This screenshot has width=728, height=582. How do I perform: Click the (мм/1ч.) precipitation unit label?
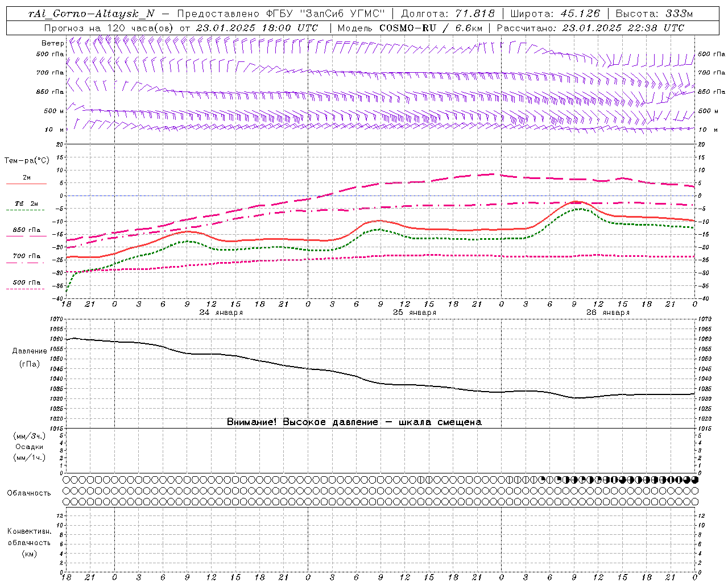pyautogui.click(x=29, y=458)
